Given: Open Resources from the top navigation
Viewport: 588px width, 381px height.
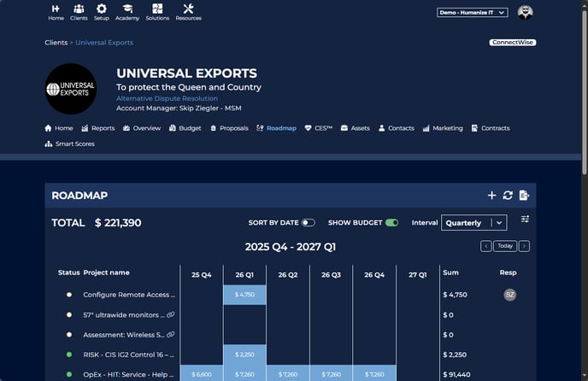Looking at the screenshot, I should point(188,12).
